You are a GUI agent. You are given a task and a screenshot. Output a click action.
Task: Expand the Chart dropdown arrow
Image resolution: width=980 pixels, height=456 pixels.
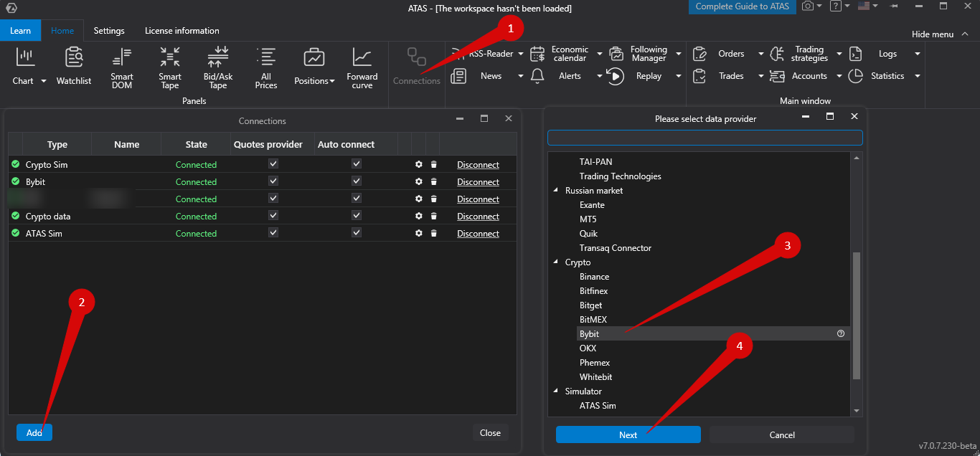(43, 81)
